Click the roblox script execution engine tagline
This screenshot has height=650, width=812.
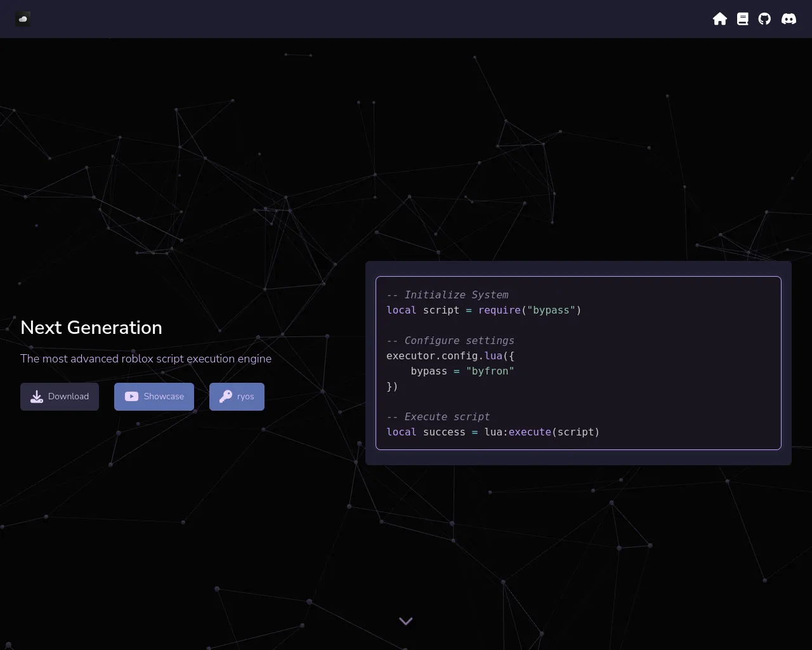146,359
